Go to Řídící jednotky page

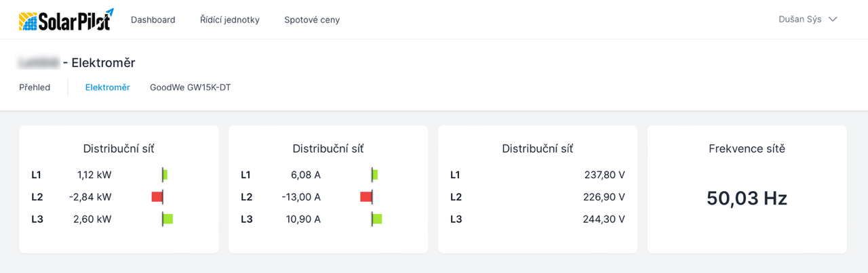pyautogui.click(x=229, y=20)
